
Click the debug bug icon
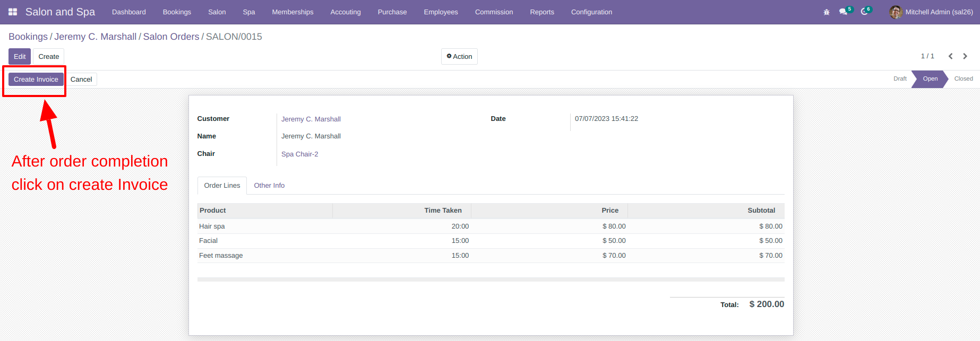click(x=827, y=12)
